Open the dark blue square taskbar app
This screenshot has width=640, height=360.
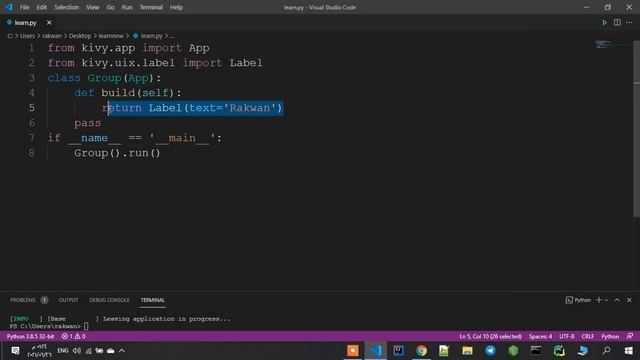pyautogui.click(x=398, y=351)
